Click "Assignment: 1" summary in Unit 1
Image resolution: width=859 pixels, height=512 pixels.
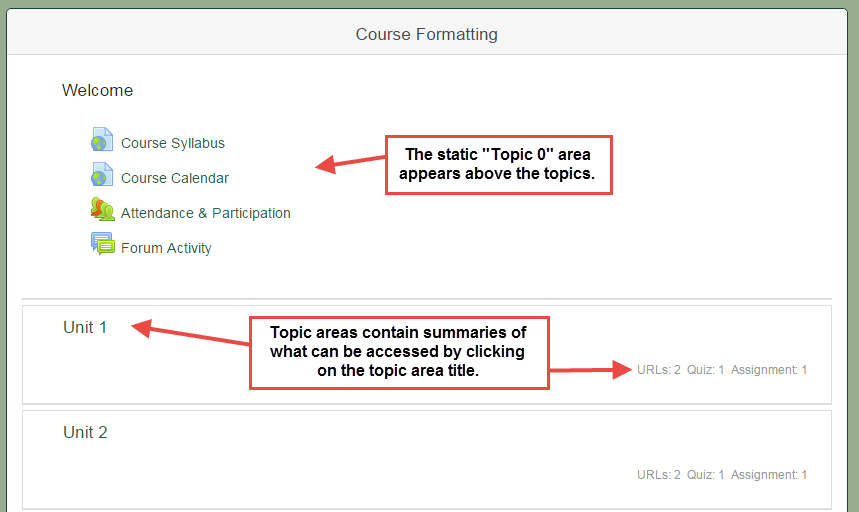[768, 370]
